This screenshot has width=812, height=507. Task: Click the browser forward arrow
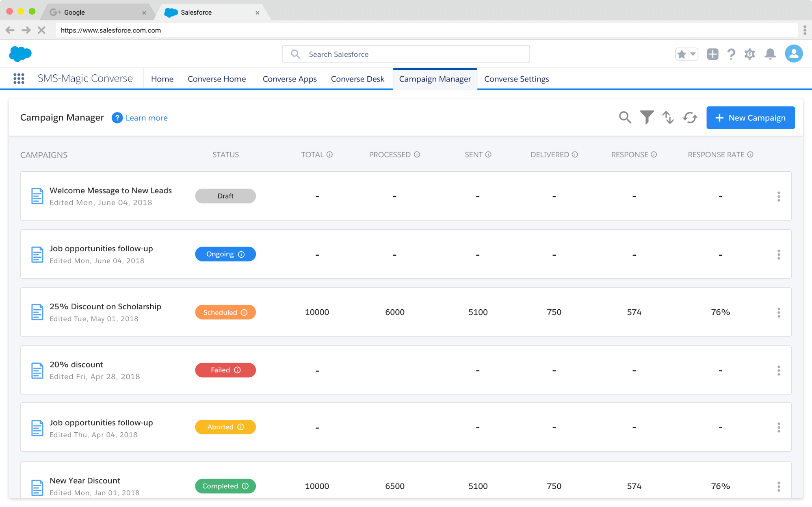coord(26,30)
